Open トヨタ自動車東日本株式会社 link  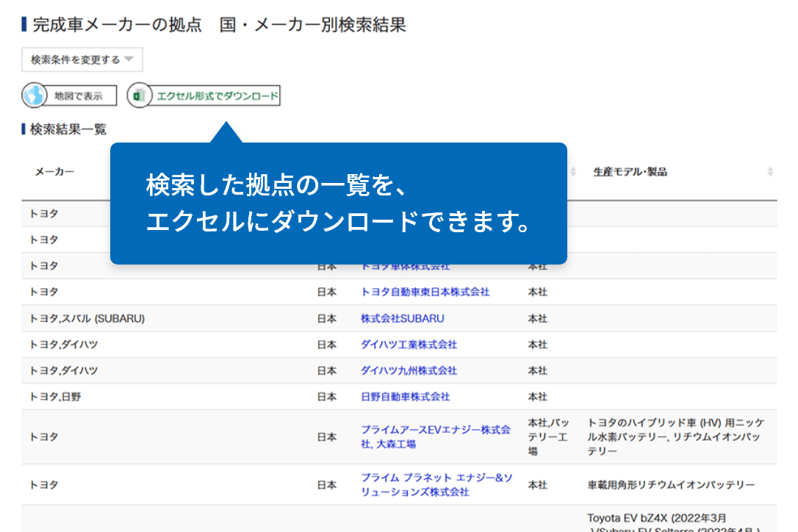pyautogui.click(x=425, y=292)
